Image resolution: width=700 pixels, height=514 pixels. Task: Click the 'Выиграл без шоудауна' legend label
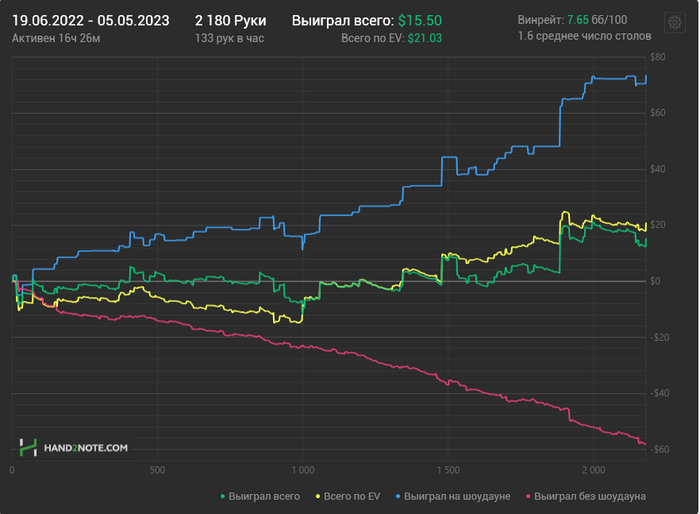tap(590, 497)
